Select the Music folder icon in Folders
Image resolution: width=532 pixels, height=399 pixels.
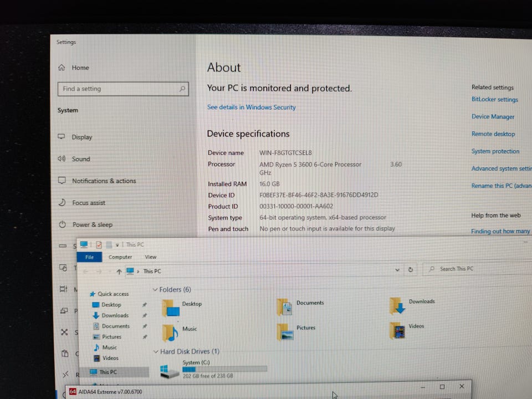[170, 333]
